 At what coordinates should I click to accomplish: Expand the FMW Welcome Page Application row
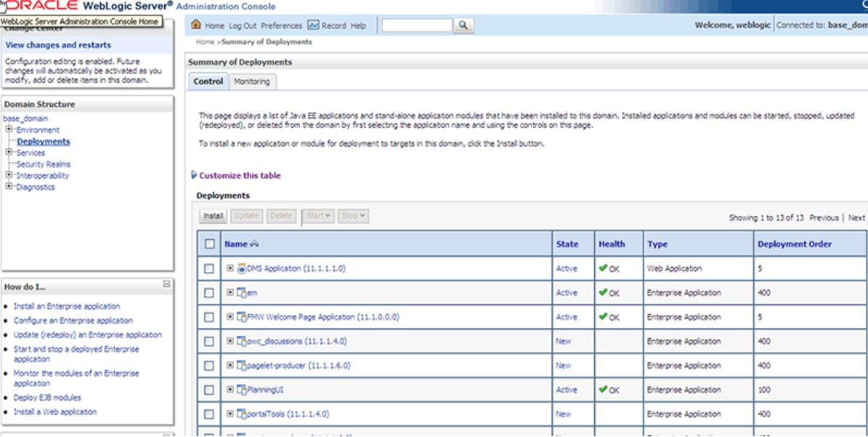click(x=230, y=317)
